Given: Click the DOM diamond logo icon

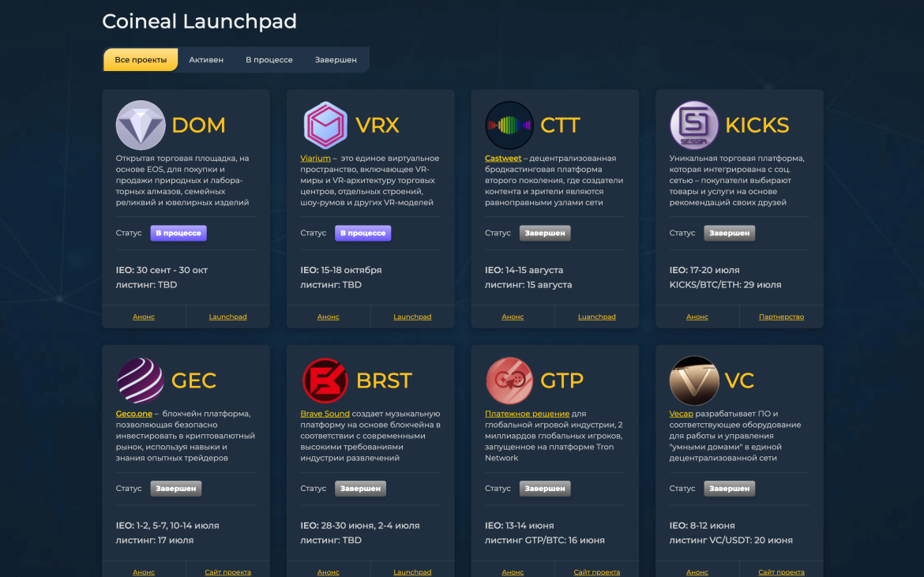Looking at the screenshot, I should coord(141,125).
